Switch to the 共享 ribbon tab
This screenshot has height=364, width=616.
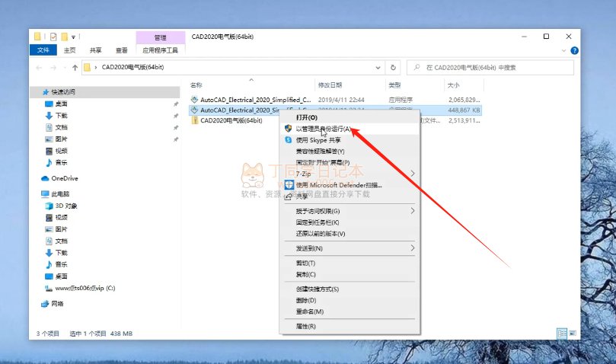coord(95,50)
